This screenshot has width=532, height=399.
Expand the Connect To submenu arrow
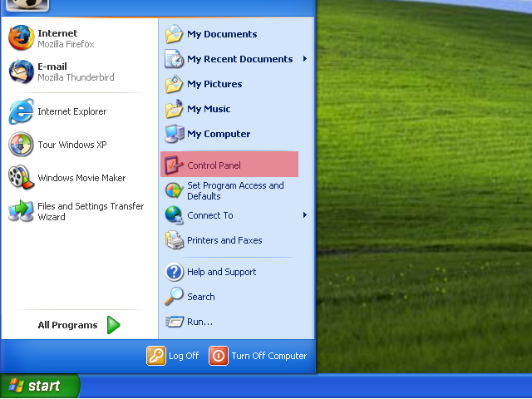(x=305, y=214)
